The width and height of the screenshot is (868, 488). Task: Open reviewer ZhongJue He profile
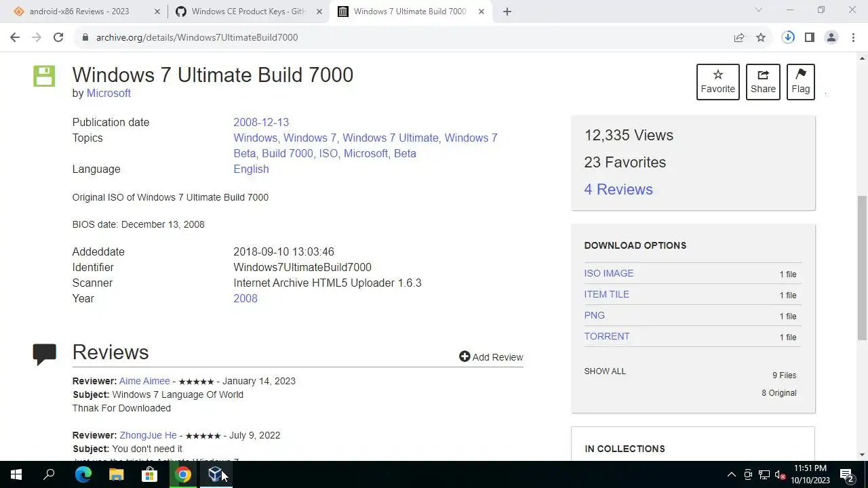point(148,435)
